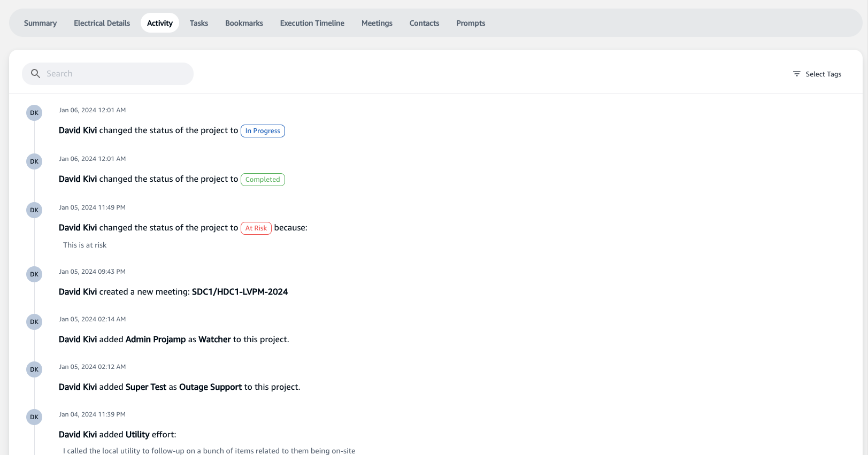Click the utility follow-up comment text
868x455 pixels.
pyautogui.click(x=209, y=451)
